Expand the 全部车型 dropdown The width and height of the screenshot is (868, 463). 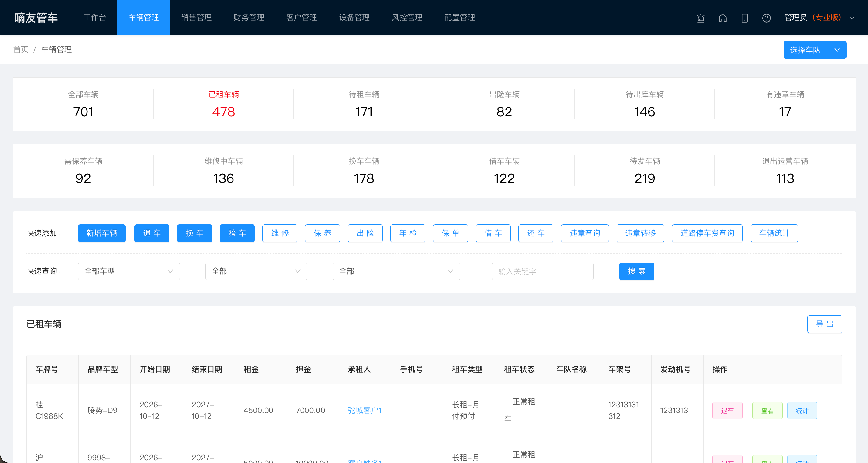click(129, 271)
